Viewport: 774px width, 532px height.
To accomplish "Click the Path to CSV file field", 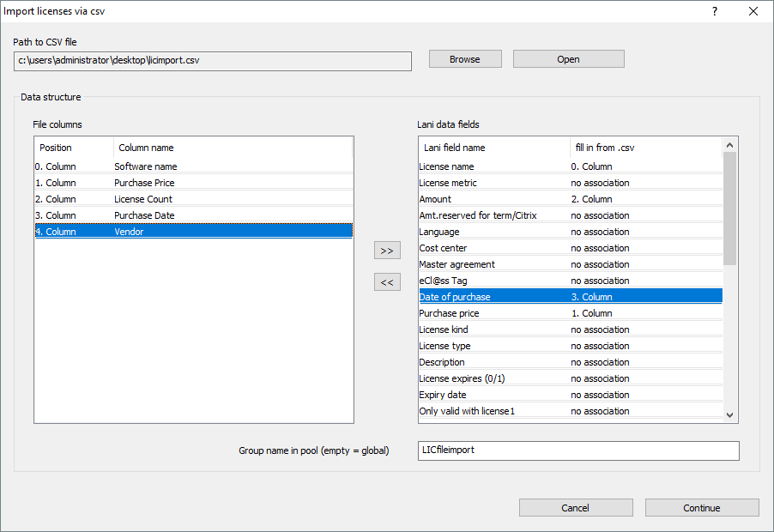I will 213,61.
